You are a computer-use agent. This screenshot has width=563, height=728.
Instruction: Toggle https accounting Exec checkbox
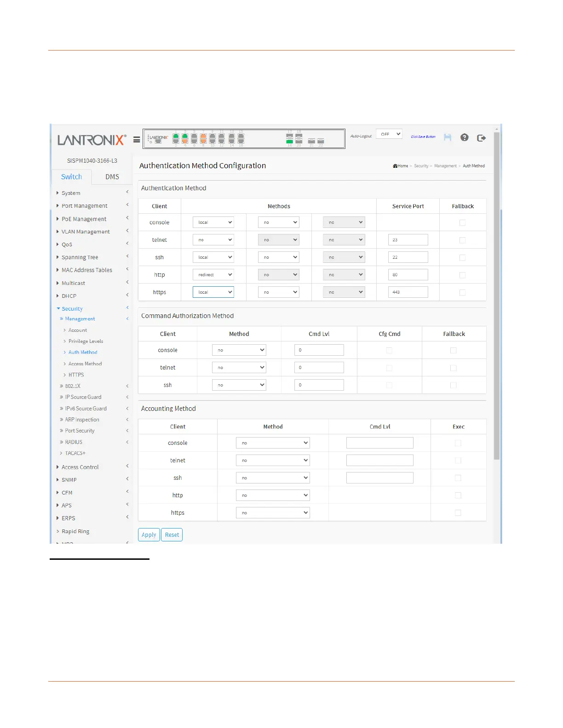[x=458, y=513]
